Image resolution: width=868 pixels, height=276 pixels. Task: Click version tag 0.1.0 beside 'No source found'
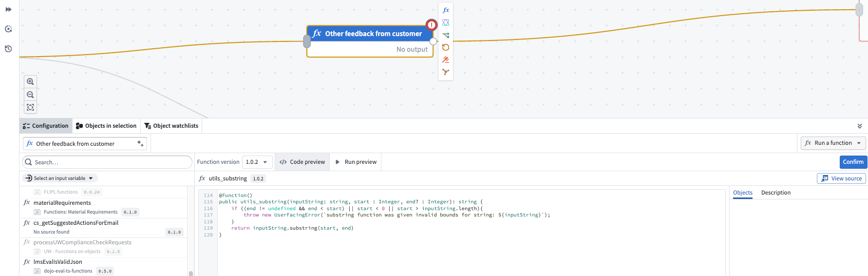click(174, 232)
